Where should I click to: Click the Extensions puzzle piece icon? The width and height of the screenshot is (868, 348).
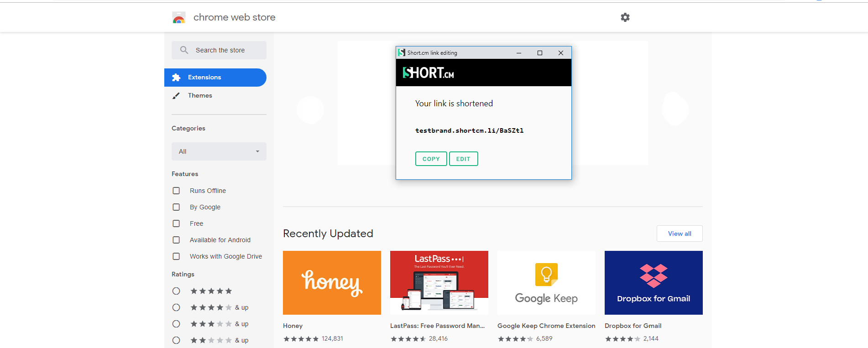tap(176, 78)
